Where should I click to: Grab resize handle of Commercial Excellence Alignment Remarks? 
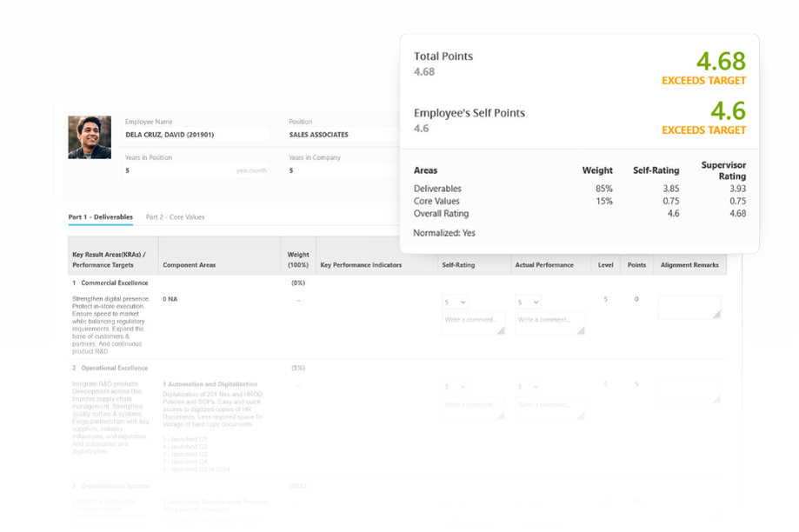pyautogui.click(x=717, y=316)
